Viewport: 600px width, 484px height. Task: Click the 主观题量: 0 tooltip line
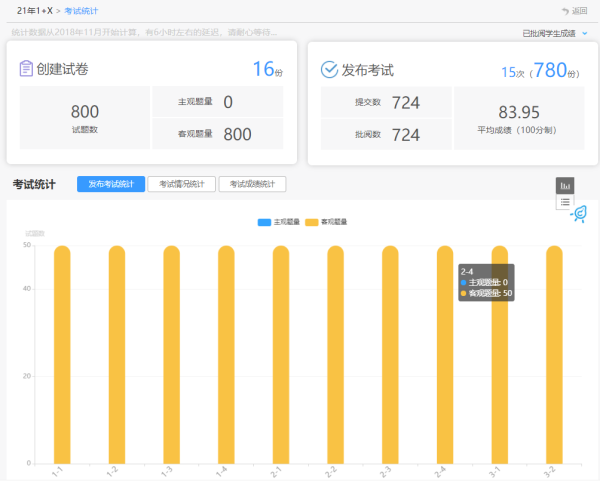(x=484, y=283)
